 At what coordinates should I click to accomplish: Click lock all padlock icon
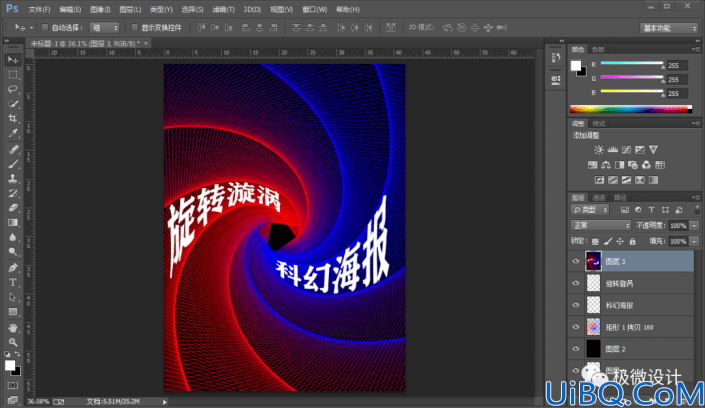pyautogui.click(x=633, y=242)
